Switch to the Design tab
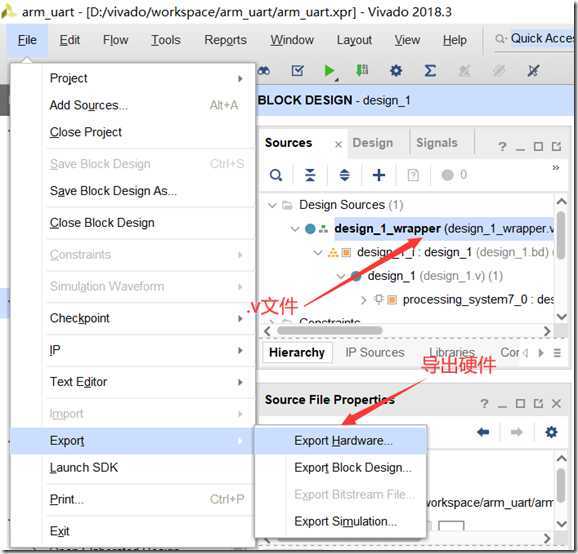578x554 pixels. (x=373, y=143)
